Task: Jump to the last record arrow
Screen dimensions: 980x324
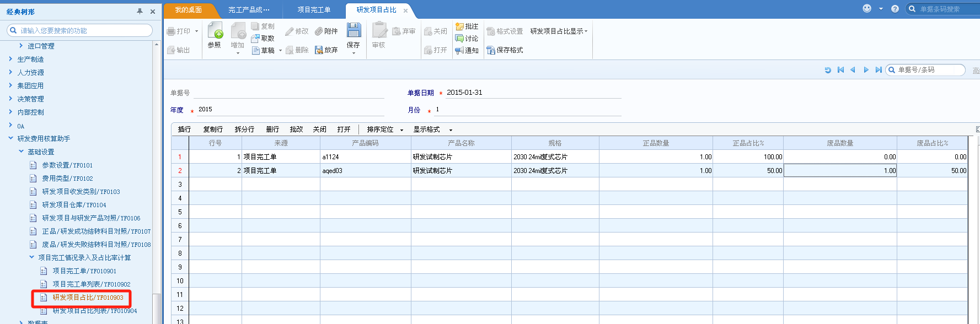Action: (879, 70)
